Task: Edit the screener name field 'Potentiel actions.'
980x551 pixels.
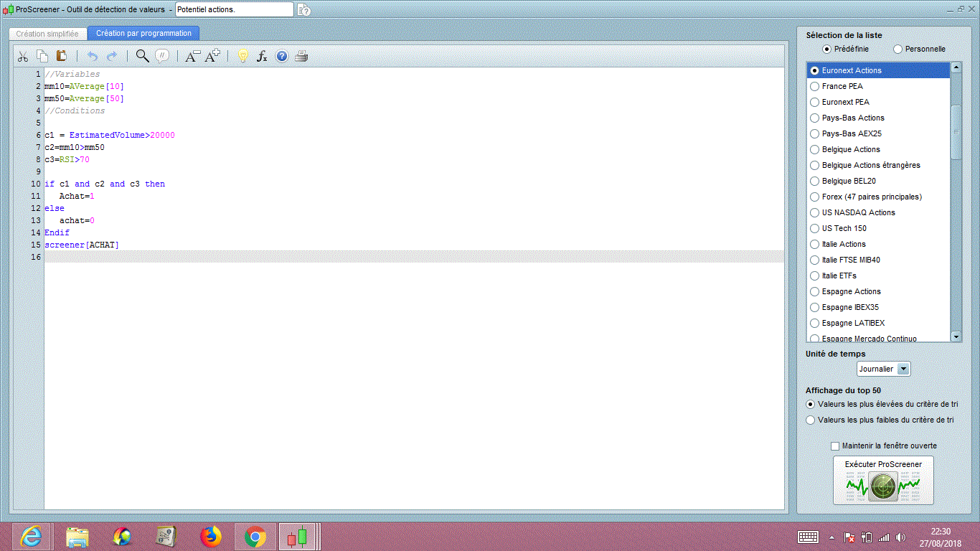Action: (234, 9)
